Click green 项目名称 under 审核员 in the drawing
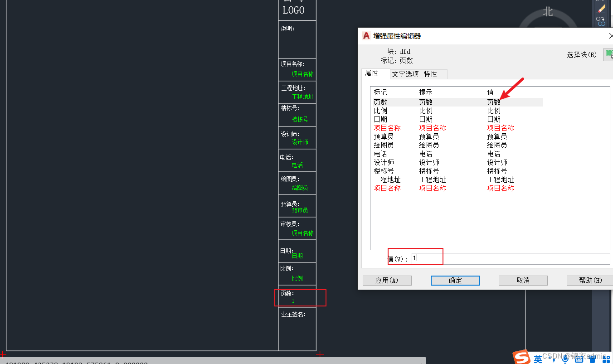The width and height of the screenshot is (613, 364). [302, 233]
